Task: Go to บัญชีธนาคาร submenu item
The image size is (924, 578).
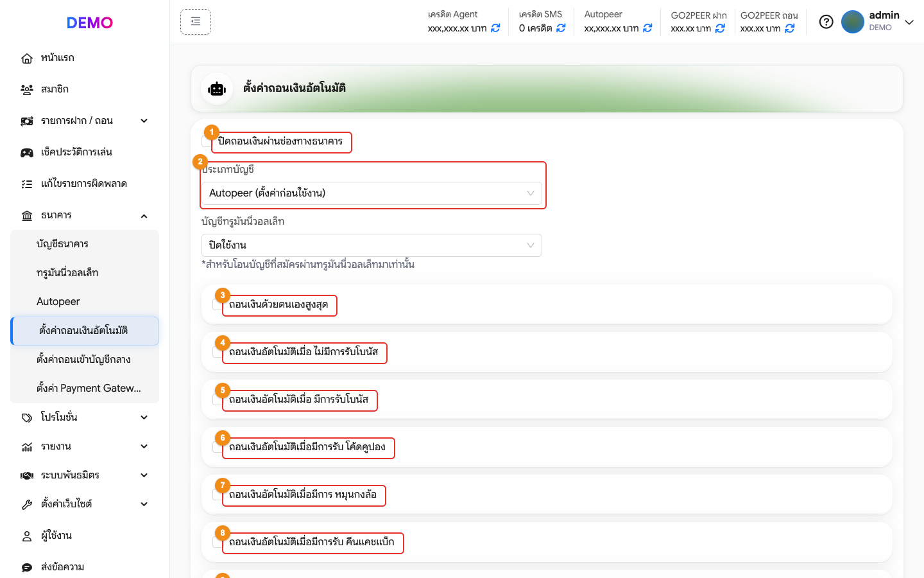Action: coord(85,244)
